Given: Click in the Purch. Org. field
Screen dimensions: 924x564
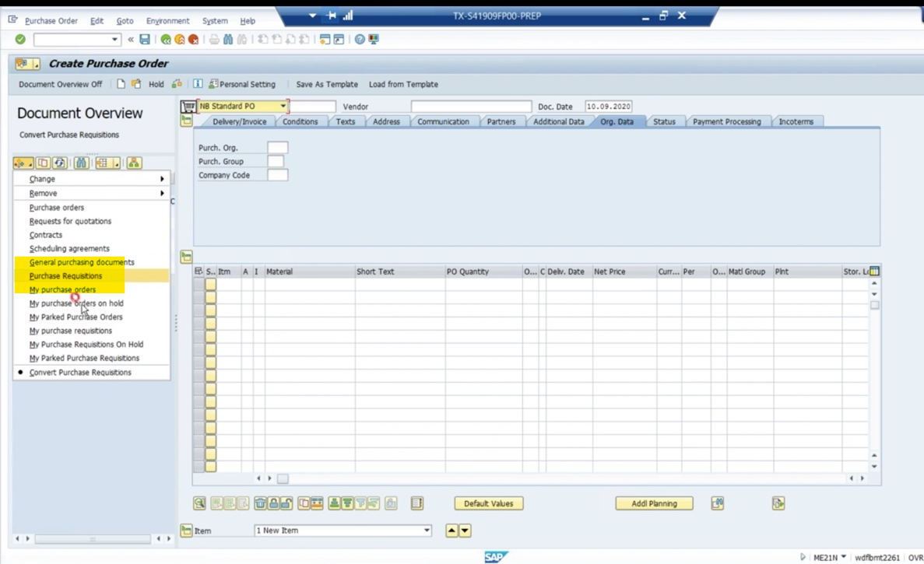Looking at the screenshot, I should coord(278,147).
